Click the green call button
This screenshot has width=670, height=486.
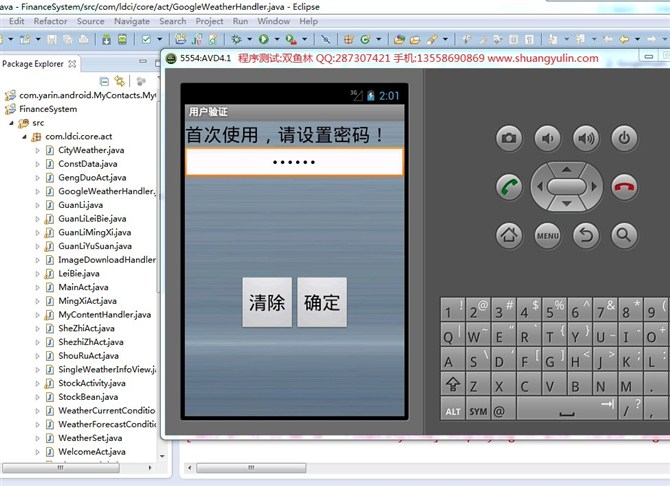[509, 187]
